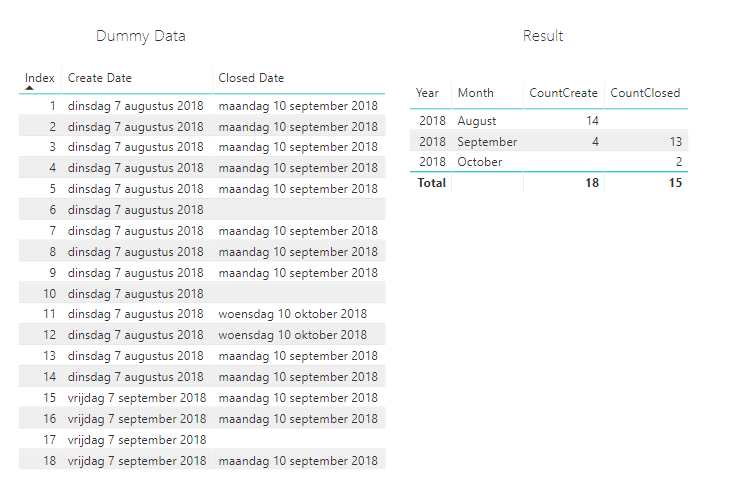The width and height of the screenshot is (748, 499).
Task: Click the total CountCreate value 18
Action: pyautogui.click(x=592, y=183)
